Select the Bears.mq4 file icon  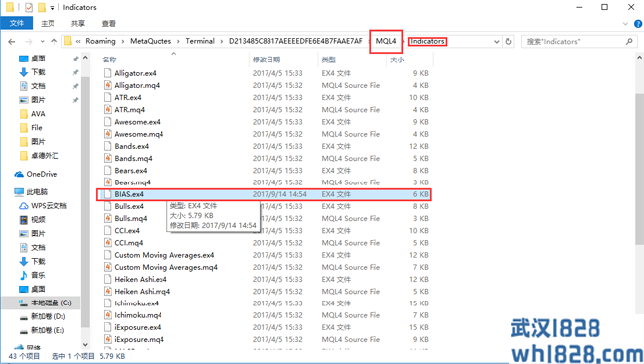(x=107, y=182)
